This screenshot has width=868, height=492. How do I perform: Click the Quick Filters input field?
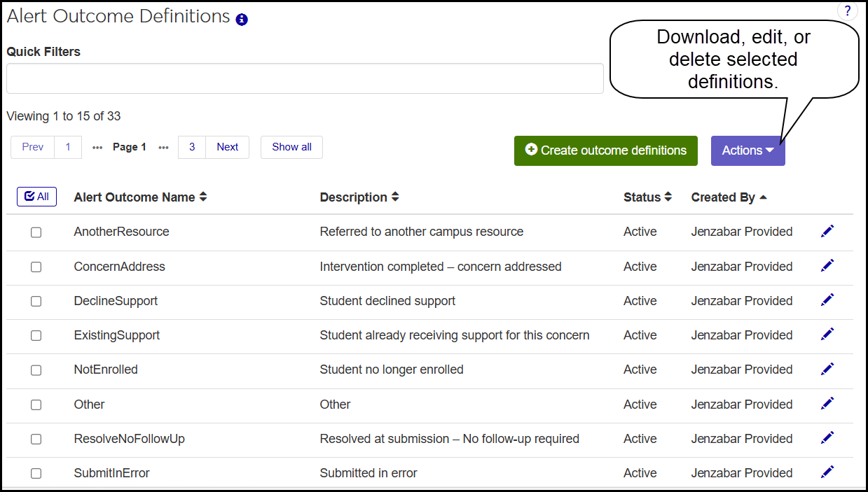(305, 78)
